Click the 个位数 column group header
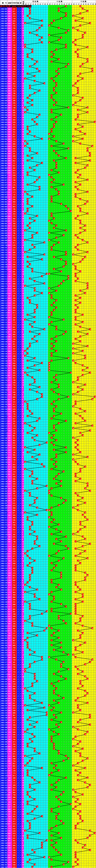The image size is (96, 868). [84, 2]
